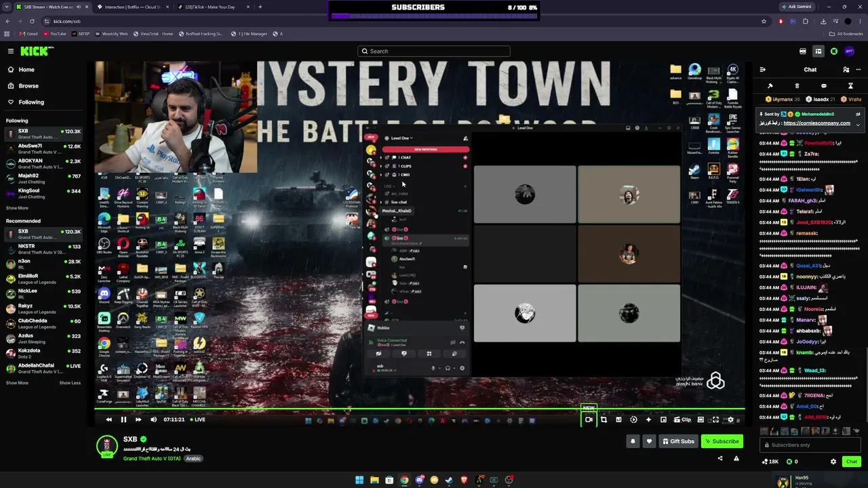This screenshot has height=488, width=868.
Task: Open the Kick hamburger menu
Action: (11, 51)
